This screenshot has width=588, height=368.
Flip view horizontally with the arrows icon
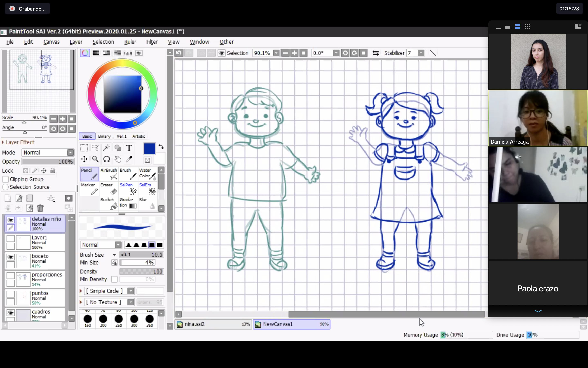pyautogui.click(x=376, y=53)
